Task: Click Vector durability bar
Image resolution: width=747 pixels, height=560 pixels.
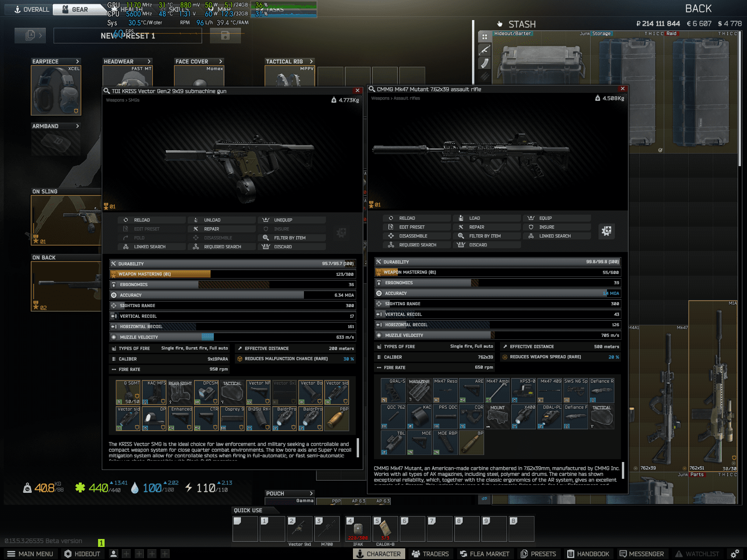Action: [x=233, y=264]
